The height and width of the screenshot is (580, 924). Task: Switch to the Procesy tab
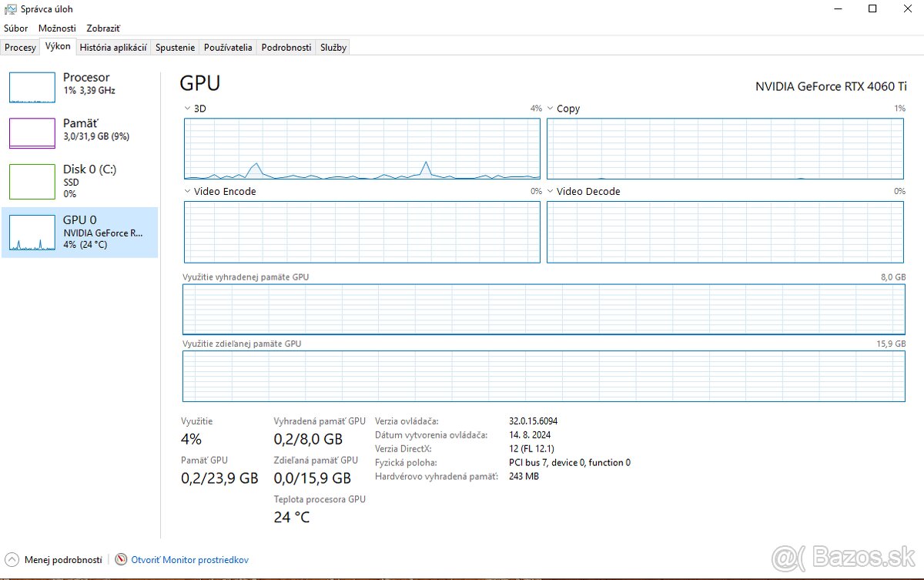pos(20,47)
